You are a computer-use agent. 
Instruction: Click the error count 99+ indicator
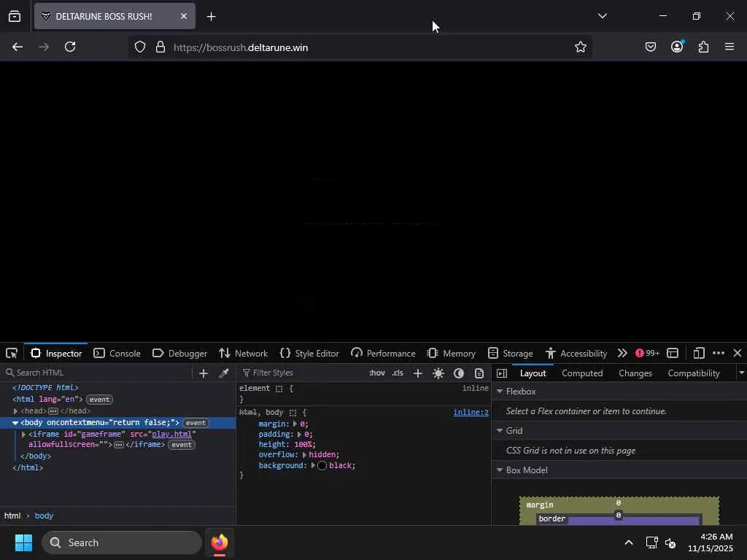(647, 353)
